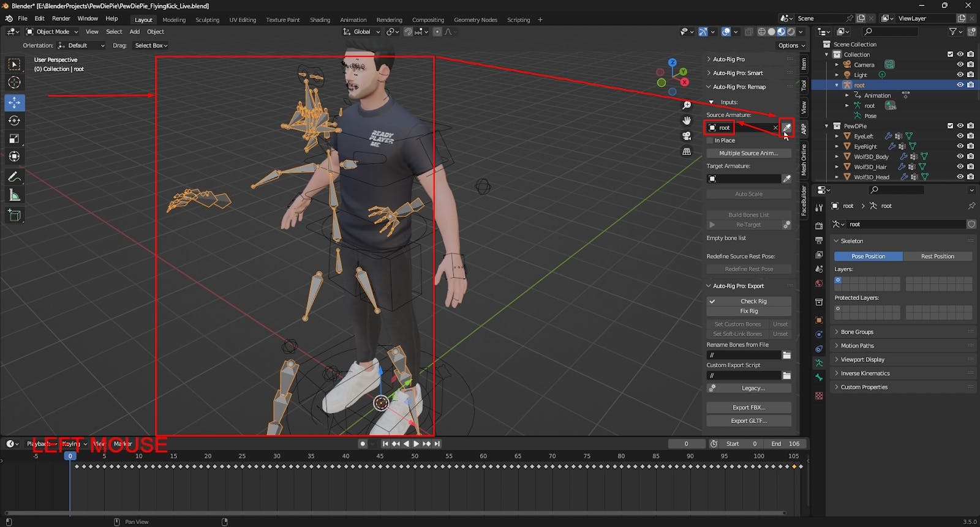Image resolution: width=980 pixels, height=527 pixels.
Task: Expand the Auto-Rig Pro panel
Action: click(728, 59)
